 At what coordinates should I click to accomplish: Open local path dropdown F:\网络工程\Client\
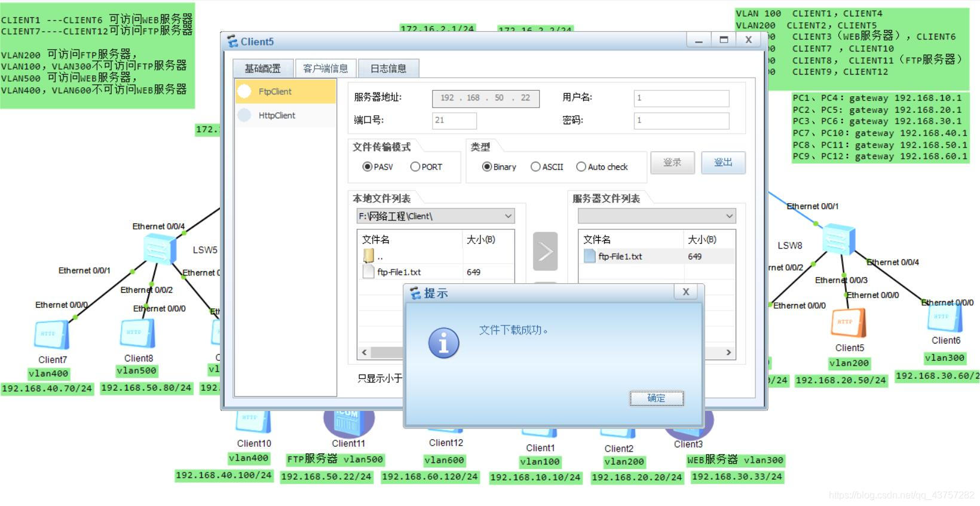click(436, 216)
